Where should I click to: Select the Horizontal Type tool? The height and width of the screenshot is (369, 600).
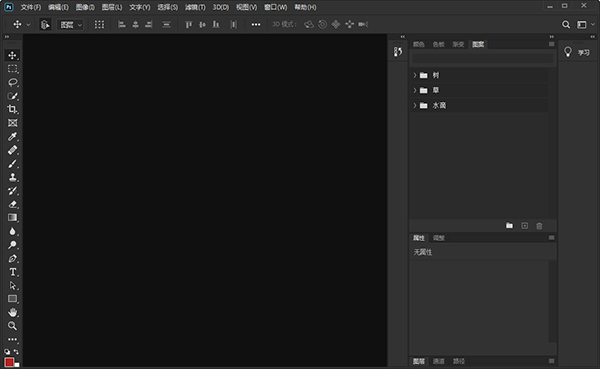(x=12, y=272)
